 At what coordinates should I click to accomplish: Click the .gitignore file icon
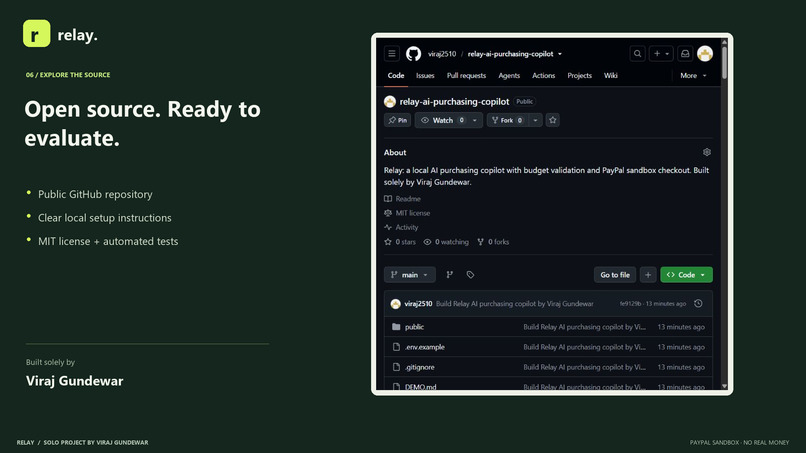click(396, 367)
